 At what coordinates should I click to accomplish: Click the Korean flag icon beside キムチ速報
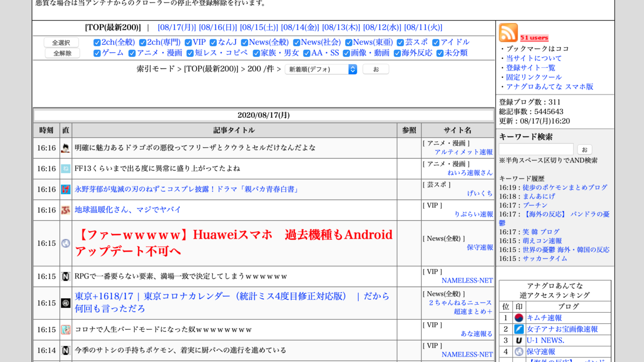[519, 318]
